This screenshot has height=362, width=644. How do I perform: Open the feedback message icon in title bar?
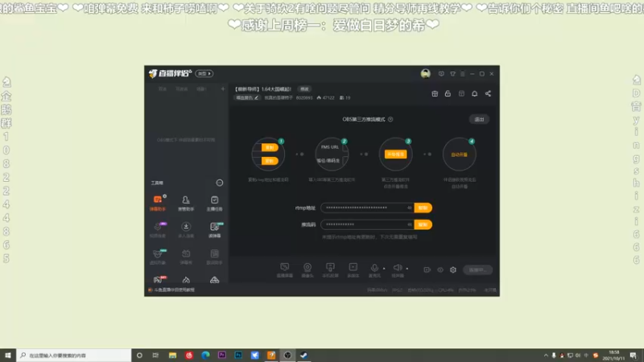point(441,74)
